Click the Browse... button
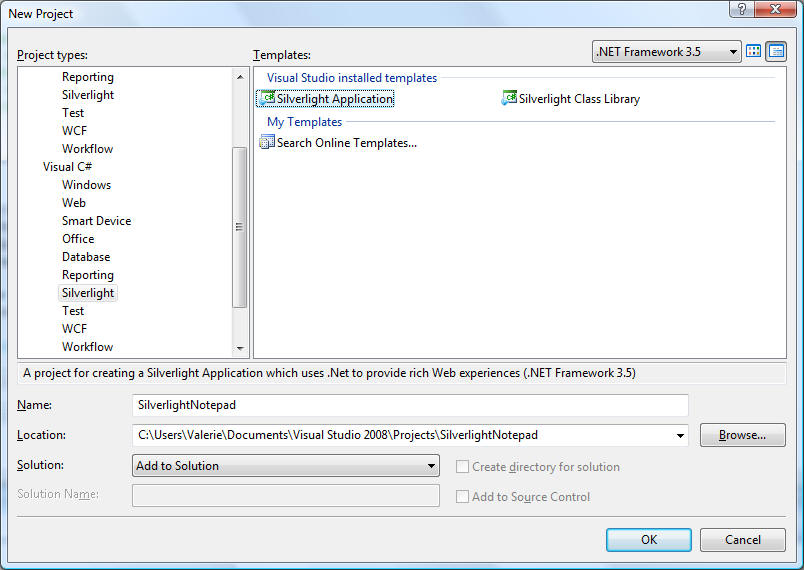804x570 pixels. (742, 435)
